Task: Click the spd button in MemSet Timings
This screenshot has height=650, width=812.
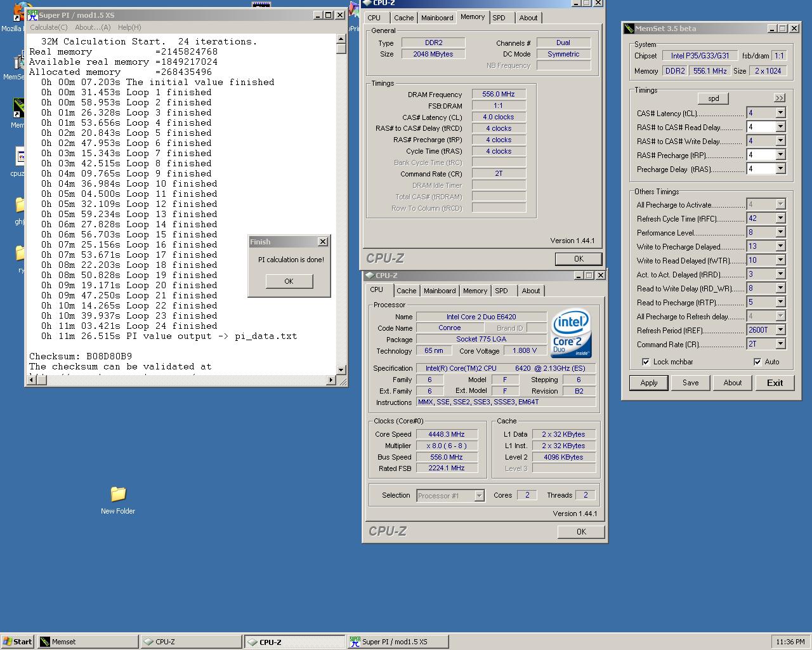Action: 714,98
